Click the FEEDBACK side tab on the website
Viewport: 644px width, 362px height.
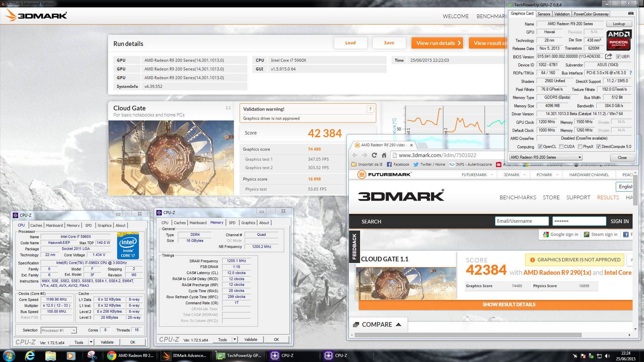click(354, 246)
